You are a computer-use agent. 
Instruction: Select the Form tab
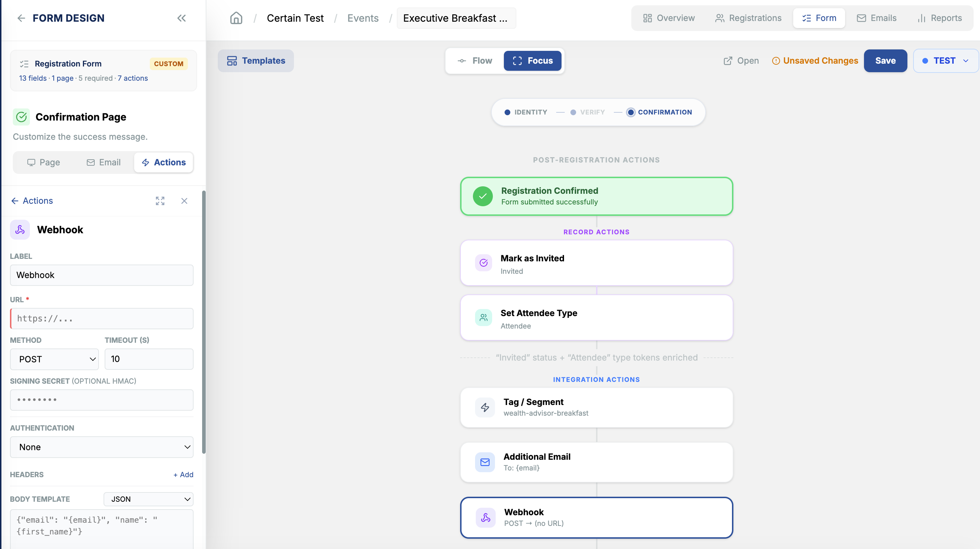(x=819, y=18)
